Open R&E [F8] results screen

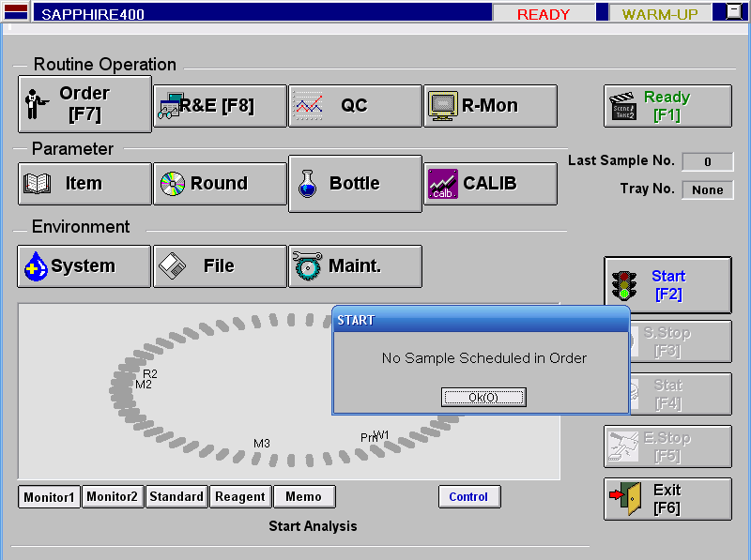[221, 106]
